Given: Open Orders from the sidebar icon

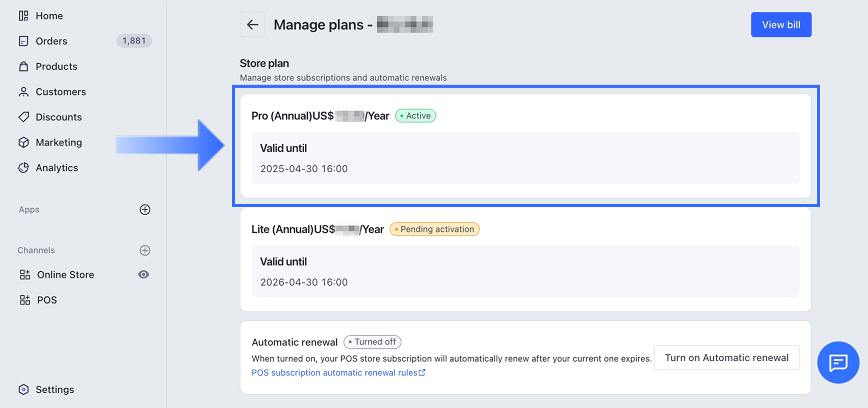Looking at the screenshot, I should (23, 41).
